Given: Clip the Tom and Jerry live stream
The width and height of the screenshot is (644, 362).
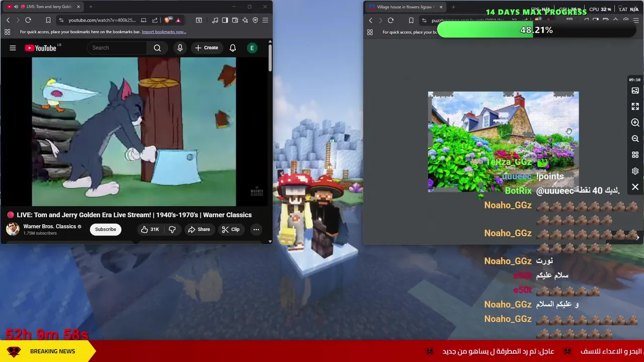Looking at the screenshot, I should (230, 229).
